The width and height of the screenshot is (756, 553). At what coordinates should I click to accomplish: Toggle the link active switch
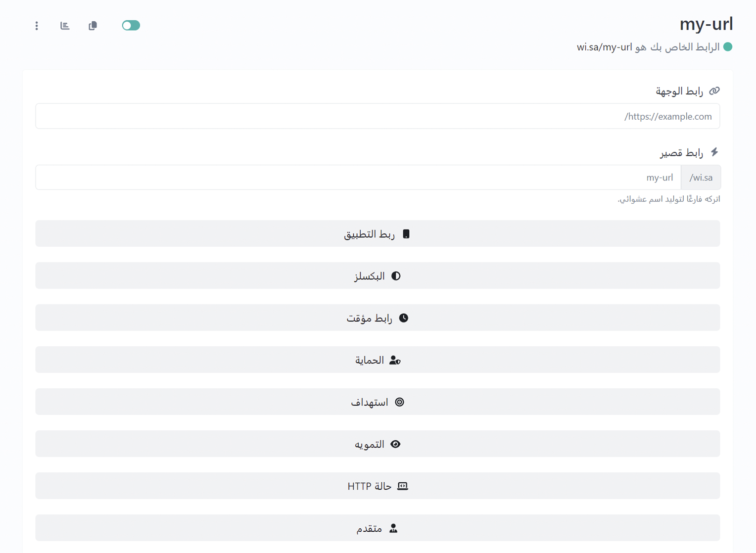131,25
